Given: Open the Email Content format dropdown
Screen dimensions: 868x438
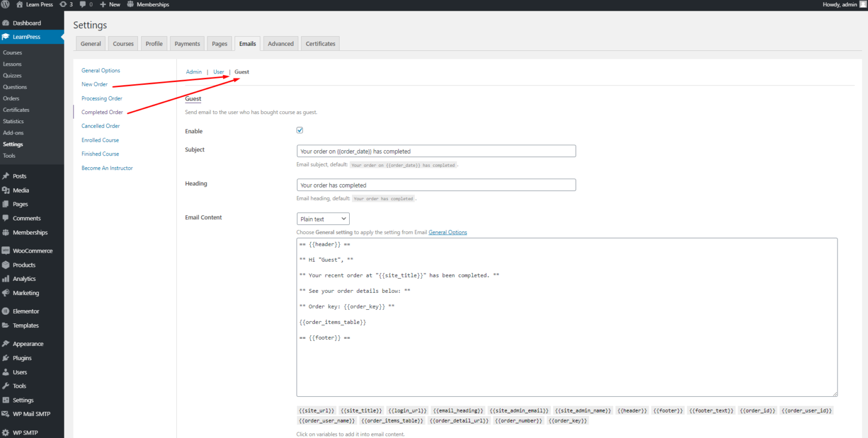Looking at the screenshot, I should coord(323,219).
